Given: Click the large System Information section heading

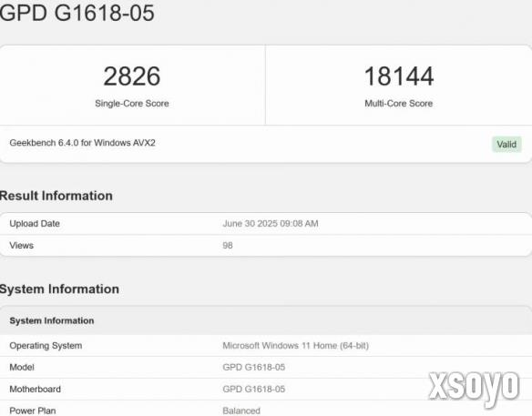Looking at the screenshot, I should click(x=59, y=289).
